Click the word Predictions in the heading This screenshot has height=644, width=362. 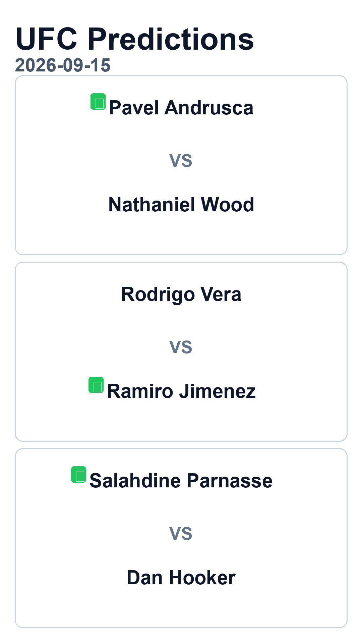(171, 39)
